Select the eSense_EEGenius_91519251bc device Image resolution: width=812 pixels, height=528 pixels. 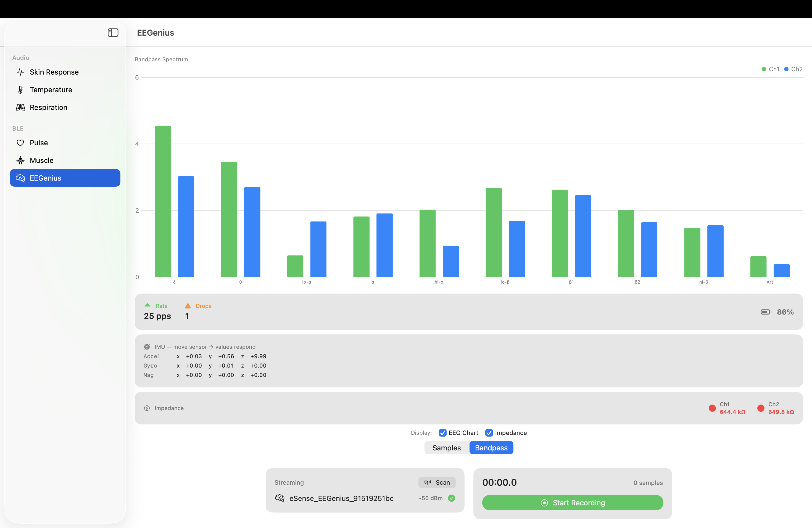click(365, 498)
